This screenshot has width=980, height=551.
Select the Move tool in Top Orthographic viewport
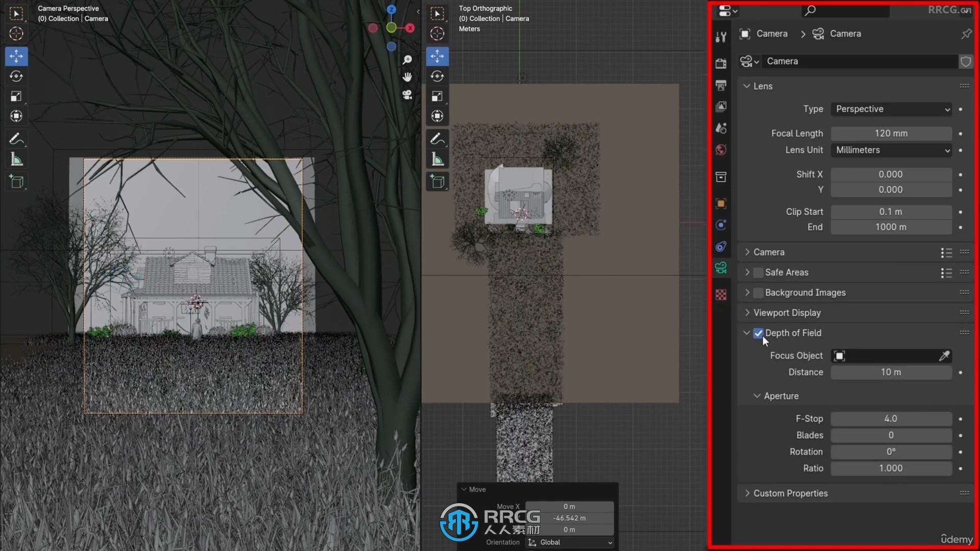tap(437, 56)
